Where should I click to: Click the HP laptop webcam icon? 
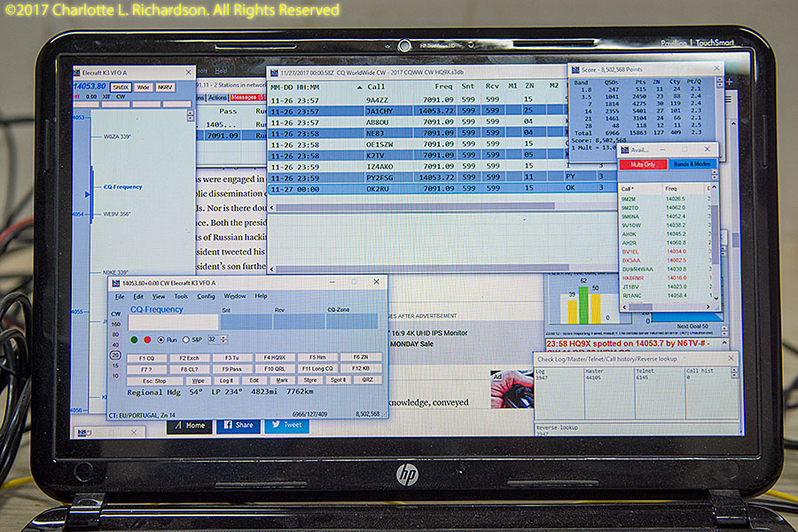(404, 45)
